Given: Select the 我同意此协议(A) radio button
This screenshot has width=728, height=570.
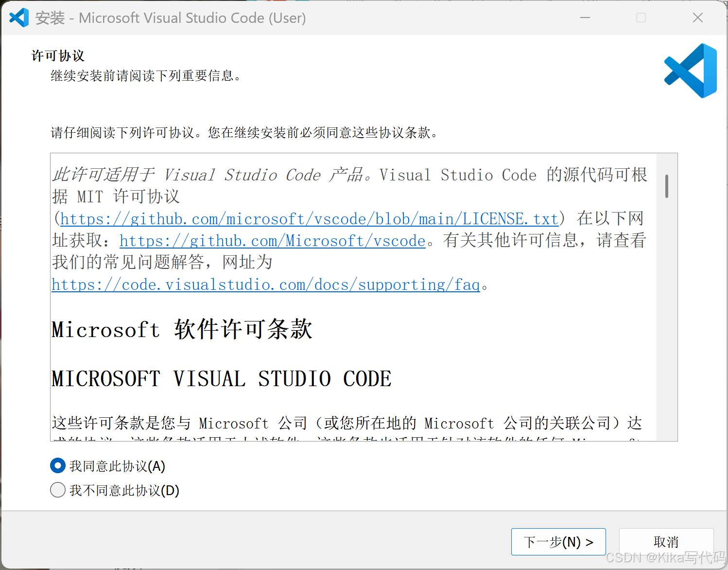Looking at the screenshot, I should coord(57,465).
